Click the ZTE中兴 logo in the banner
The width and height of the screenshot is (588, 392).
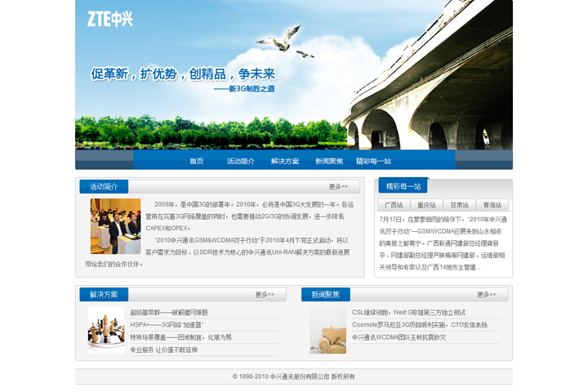[x=110, y=19]
